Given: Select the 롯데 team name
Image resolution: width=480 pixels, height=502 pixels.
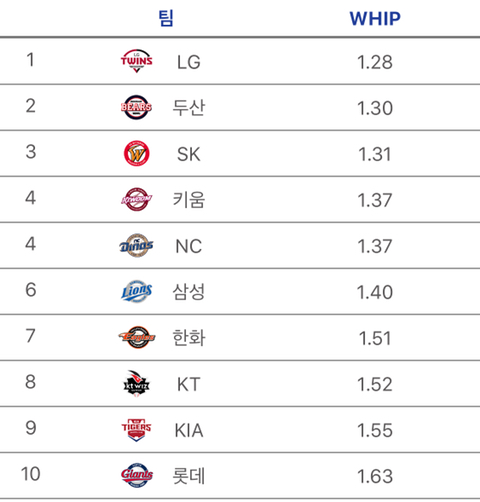Looking at the screenshot, I should point(189,476).
